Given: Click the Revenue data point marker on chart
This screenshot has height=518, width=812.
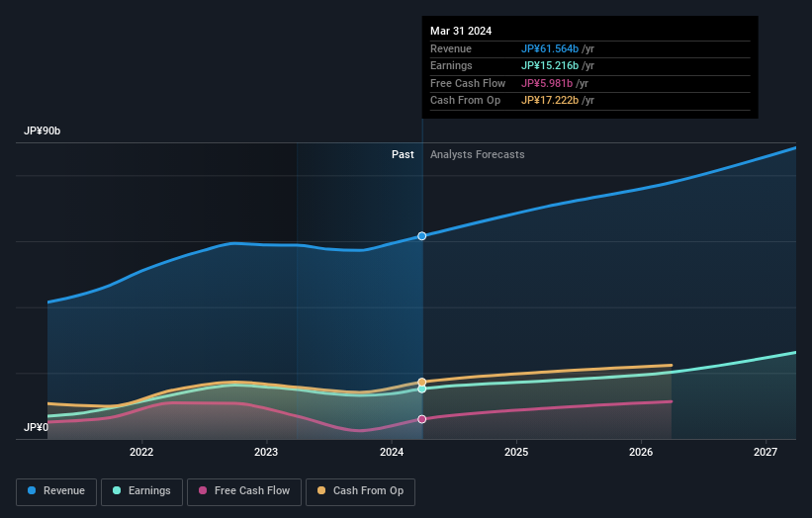Looking at the screenshot, I should tap(422, 236).
